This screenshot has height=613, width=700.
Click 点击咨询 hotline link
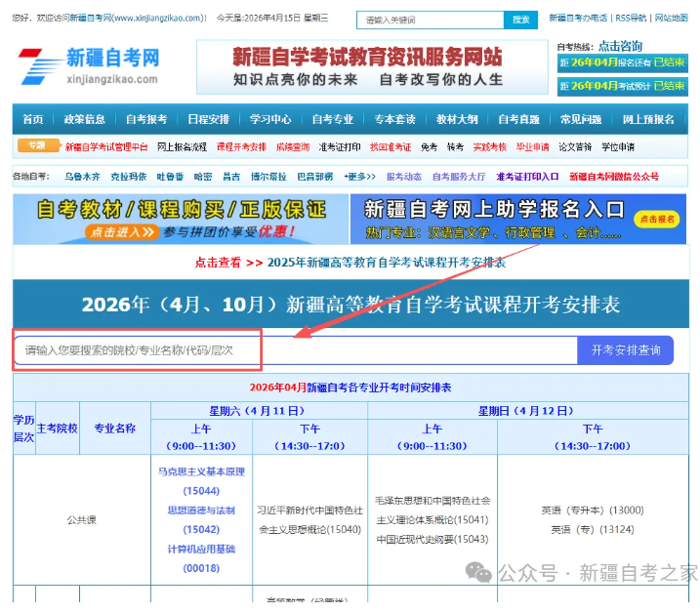(620, 46)
